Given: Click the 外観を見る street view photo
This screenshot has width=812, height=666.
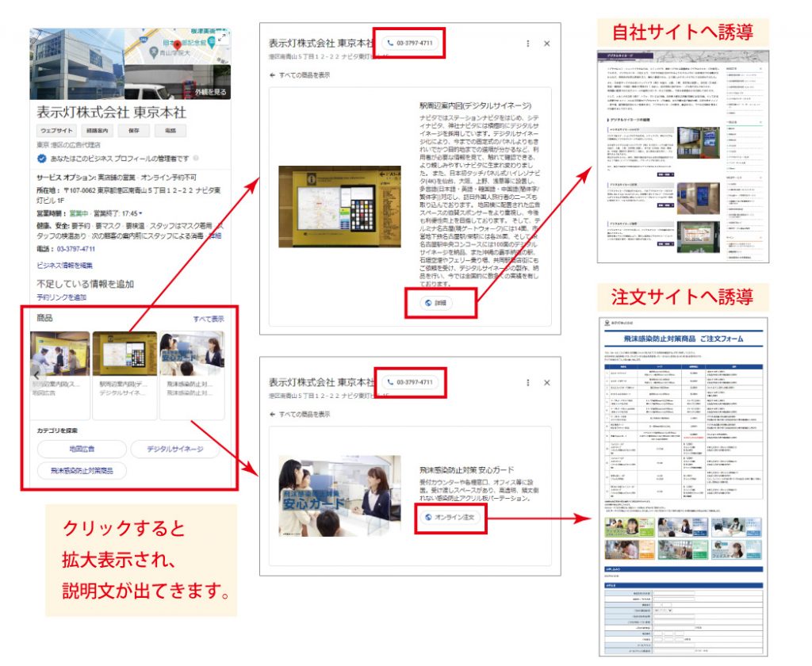Looking at the screenshot, I should click(178, 82).
